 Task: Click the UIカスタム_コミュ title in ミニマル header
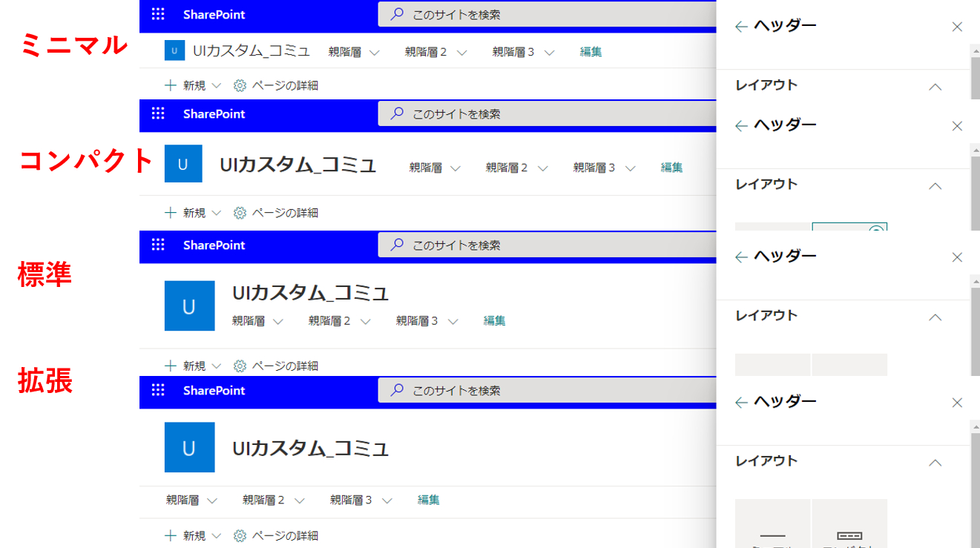point(251,51)
